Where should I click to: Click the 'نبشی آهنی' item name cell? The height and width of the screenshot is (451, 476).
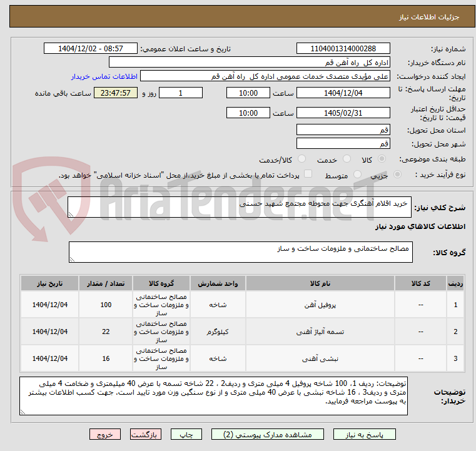[320, 359]
